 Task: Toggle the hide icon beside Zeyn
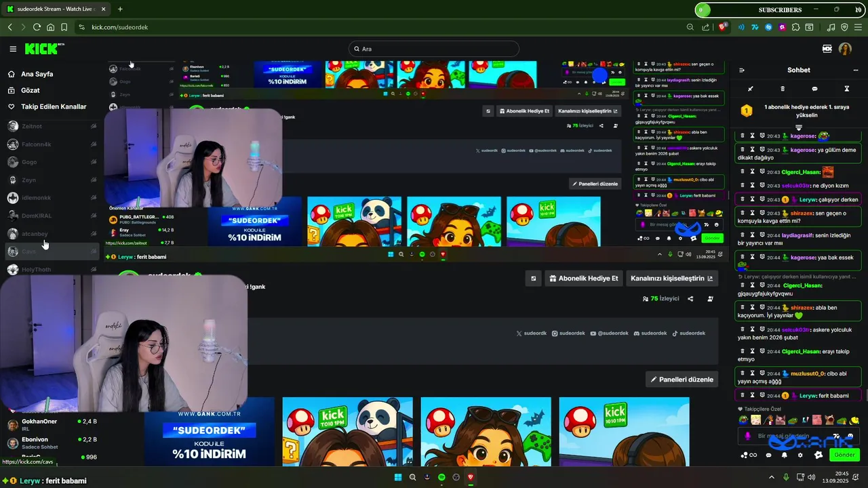click(94, 180)
